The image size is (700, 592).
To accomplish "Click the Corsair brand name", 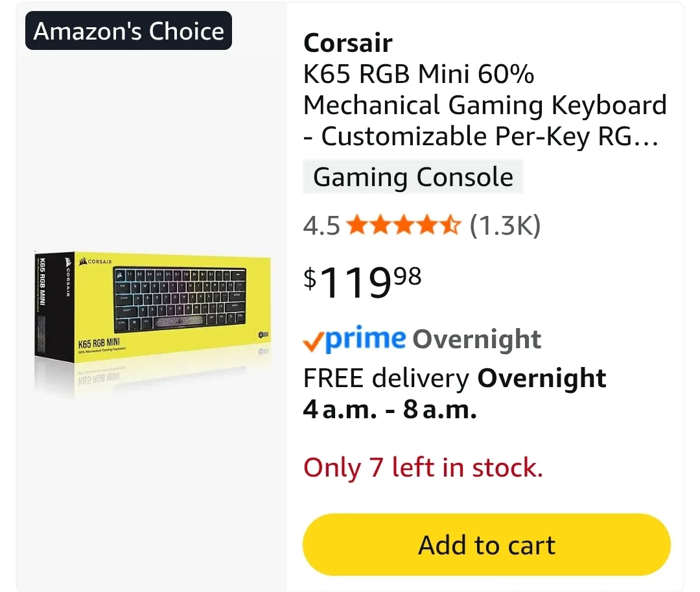I will [348, 43].
